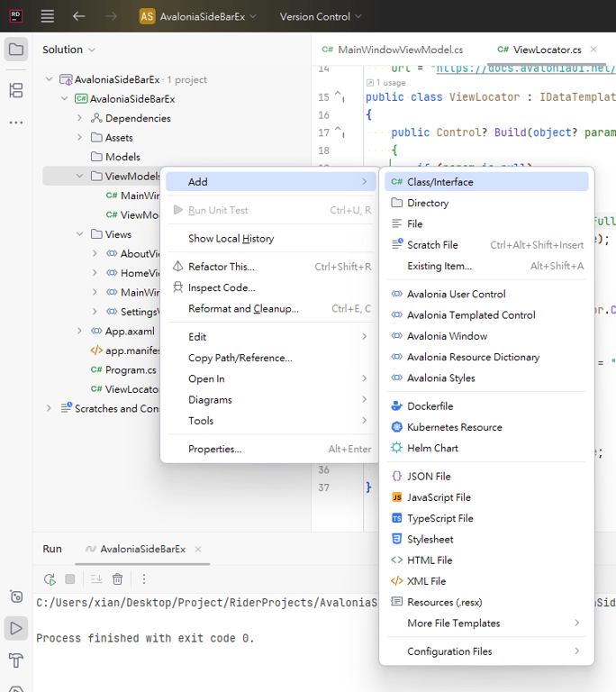Close the AvaloniaSideBarEx run tab
Image resolution: width=616 pixels, height=692 pixels.
point(198,549)
